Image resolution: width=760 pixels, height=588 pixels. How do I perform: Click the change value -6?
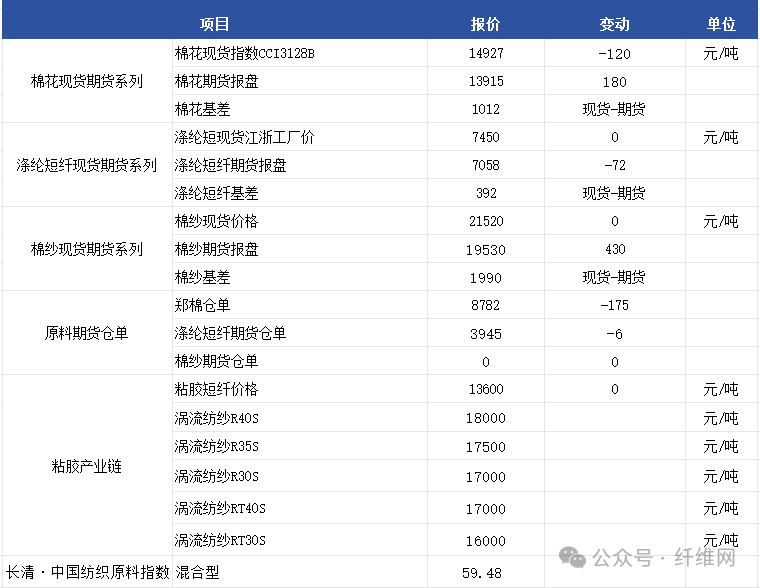(x=615, y=334)
